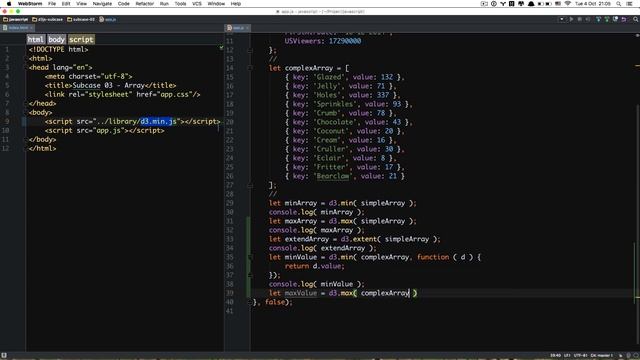The width and height of the screenshot is (640, 360).
Task: Open Search Everywhere magnifier in WebStorm toolbar
Action: [636, 19]
